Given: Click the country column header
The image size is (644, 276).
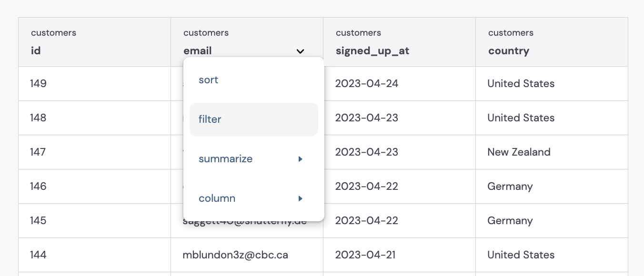Looking at the screenshot, I should pos(552,42).
